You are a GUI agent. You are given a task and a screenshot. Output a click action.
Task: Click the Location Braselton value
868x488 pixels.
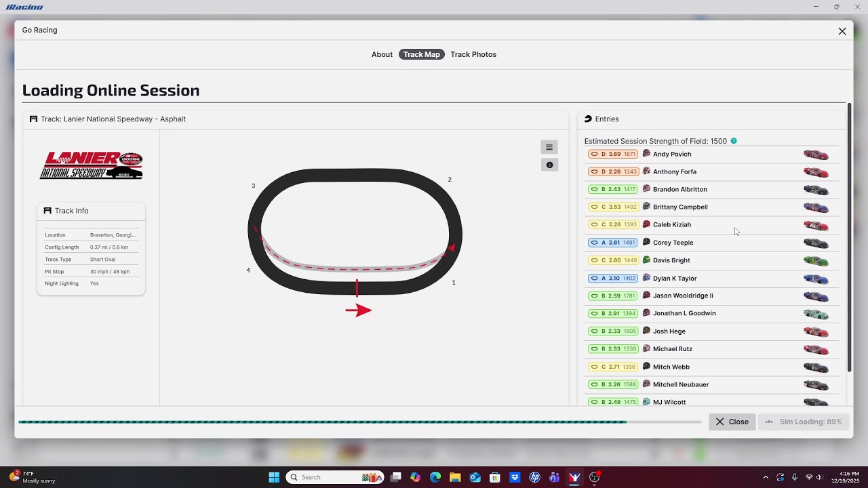tap(113, 235)
